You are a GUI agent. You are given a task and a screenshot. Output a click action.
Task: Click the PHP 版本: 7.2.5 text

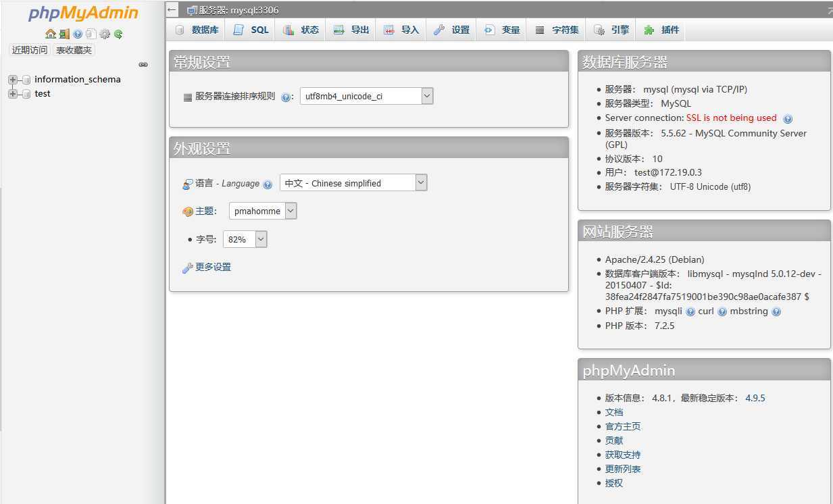[x=640, y=326]
